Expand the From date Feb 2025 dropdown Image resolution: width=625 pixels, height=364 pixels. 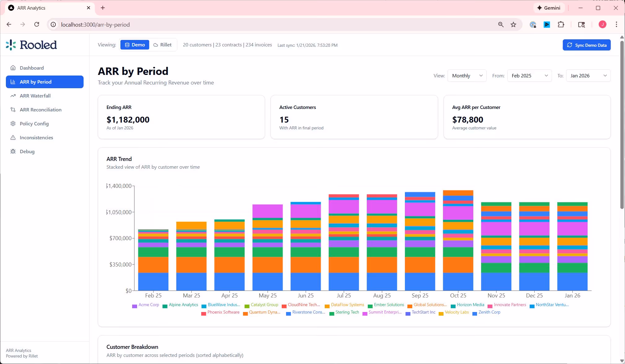(529, 76)
